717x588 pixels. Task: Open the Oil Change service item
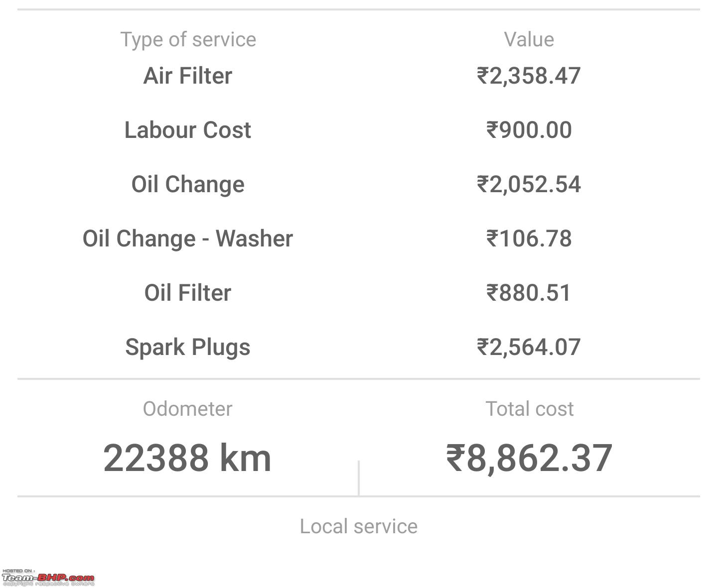188,184
